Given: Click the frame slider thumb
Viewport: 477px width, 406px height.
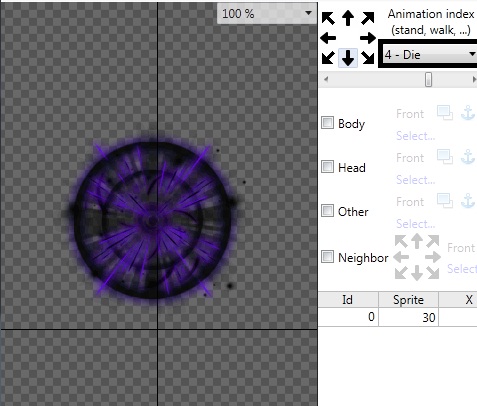Looking at the screenshot, I should click(429, 80).
